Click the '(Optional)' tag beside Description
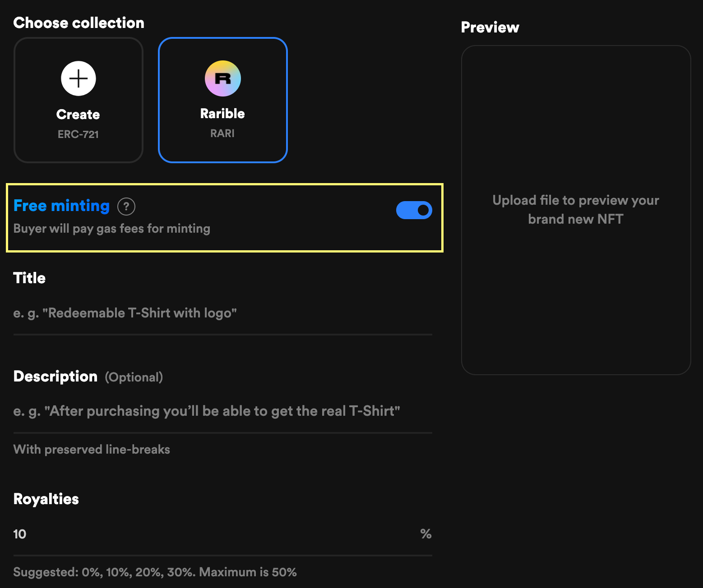703x588 pixels. click(x=134, y=377)
